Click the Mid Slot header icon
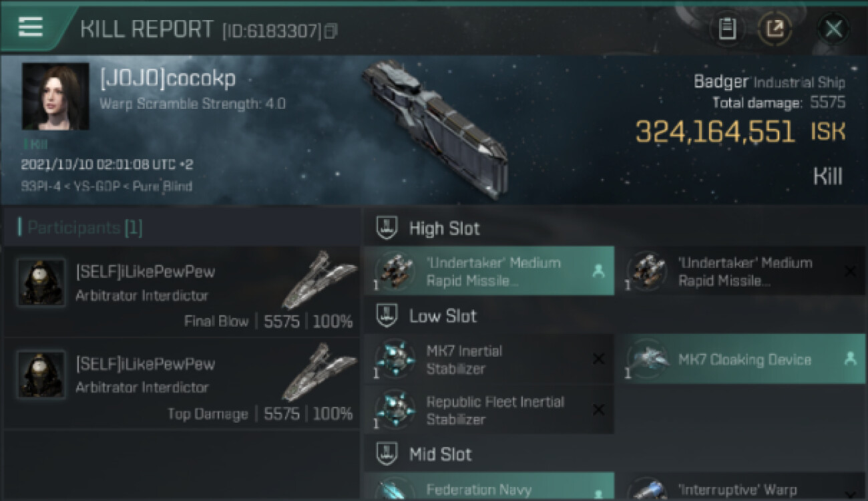Screen dimensions: 868x501 click(x=387, y=455)
